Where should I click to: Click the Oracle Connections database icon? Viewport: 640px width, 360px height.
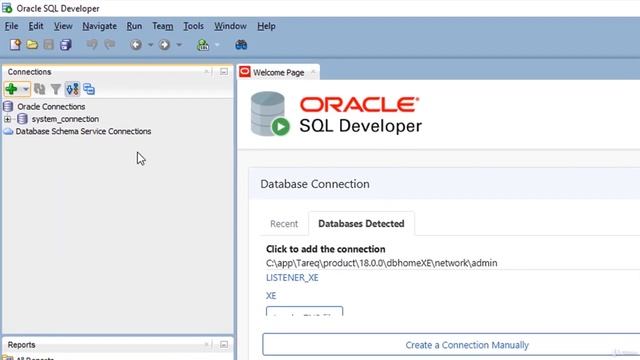(x=8, y=107)
